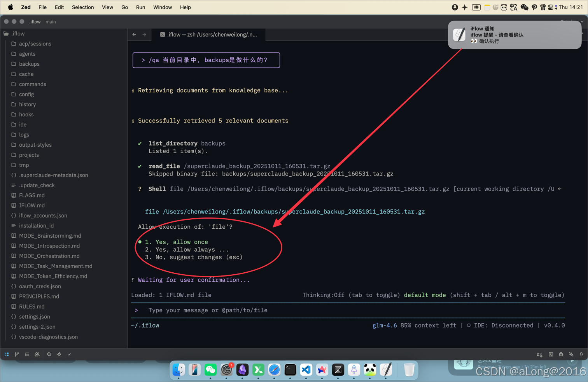The image size is (588, 382).
Task: Open the Selection menu
Action: (x=83, y=7)
